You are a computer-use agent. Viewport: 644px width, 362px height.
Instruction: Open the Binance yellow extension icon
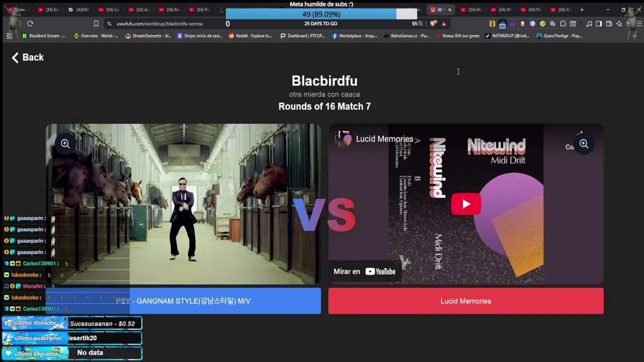tap(492, 24)
